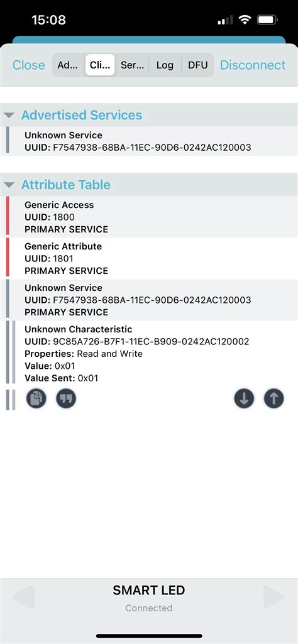Image resolution: width=298 pixels, height=644 pixels.
Task: Tap the Wi-Fi status icon
Action: (245, 19)
